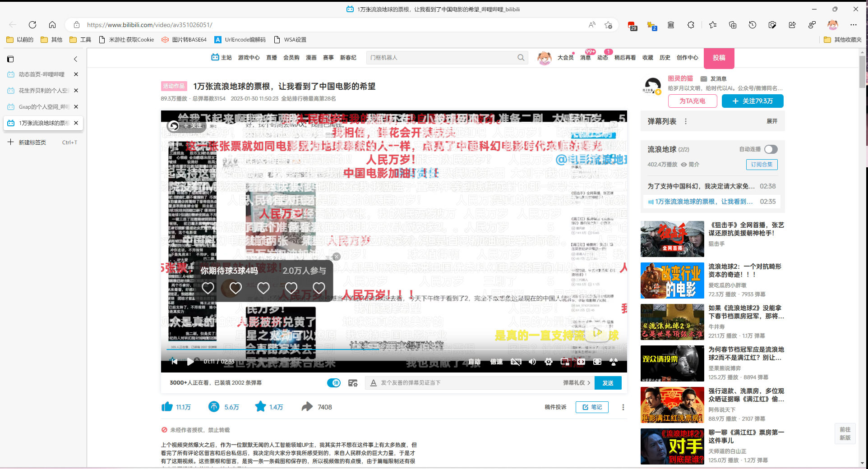
Task: Enter picture-in-picture mode from player controls
Action: click(x=564, y=362)
